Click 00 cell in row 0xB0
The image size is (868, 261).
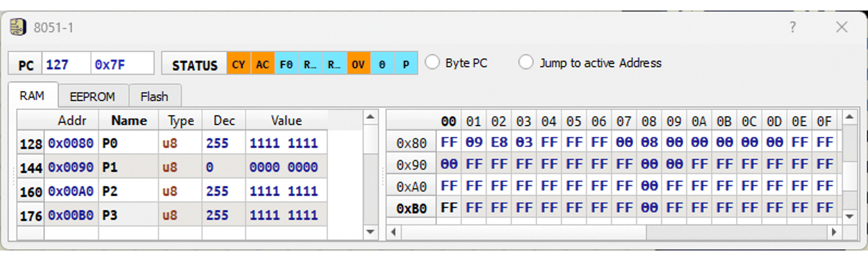[x=649, y=207]
